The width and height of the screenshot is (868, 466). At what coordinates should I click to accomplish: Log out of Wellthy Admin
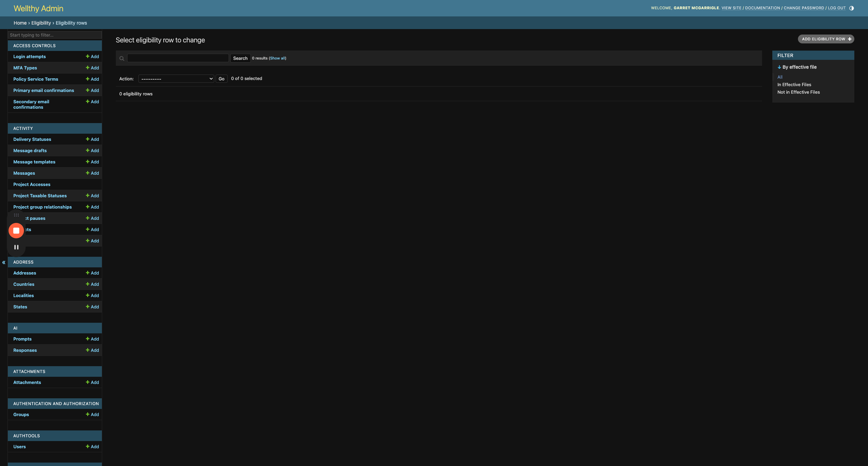[837, 8]
